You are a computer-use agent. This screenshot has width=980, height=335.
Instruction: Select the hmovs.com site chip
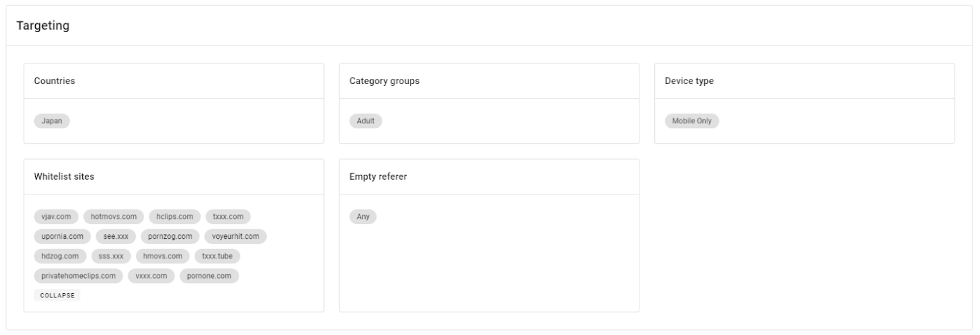click(x=163, y=256)
